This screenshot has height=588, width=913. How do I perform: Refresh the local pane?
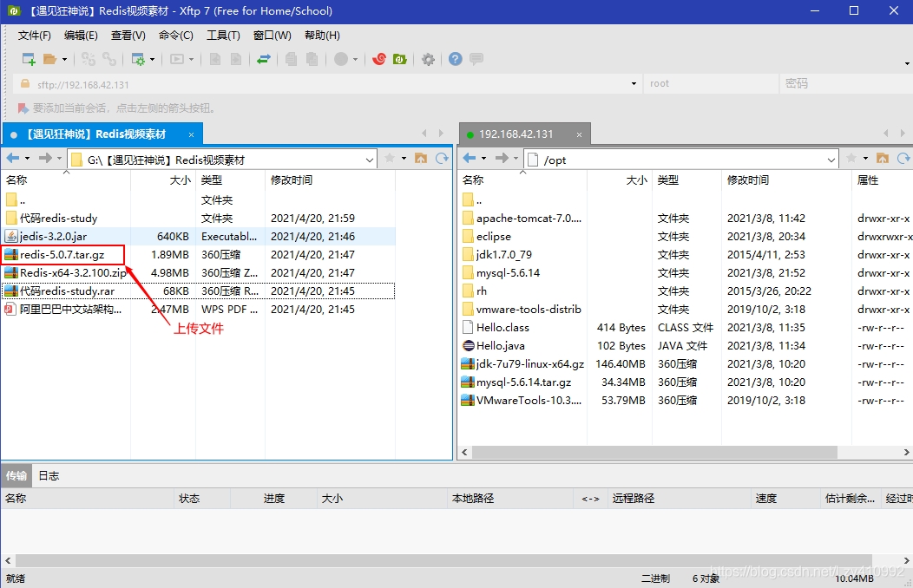[442, 158]
